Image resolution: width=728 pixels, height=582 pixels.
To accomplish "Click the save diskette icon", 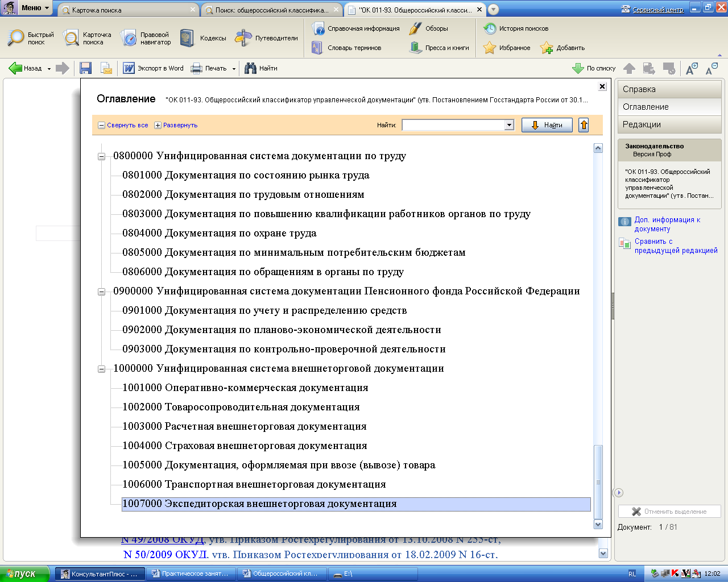I will tap(86, 68).
